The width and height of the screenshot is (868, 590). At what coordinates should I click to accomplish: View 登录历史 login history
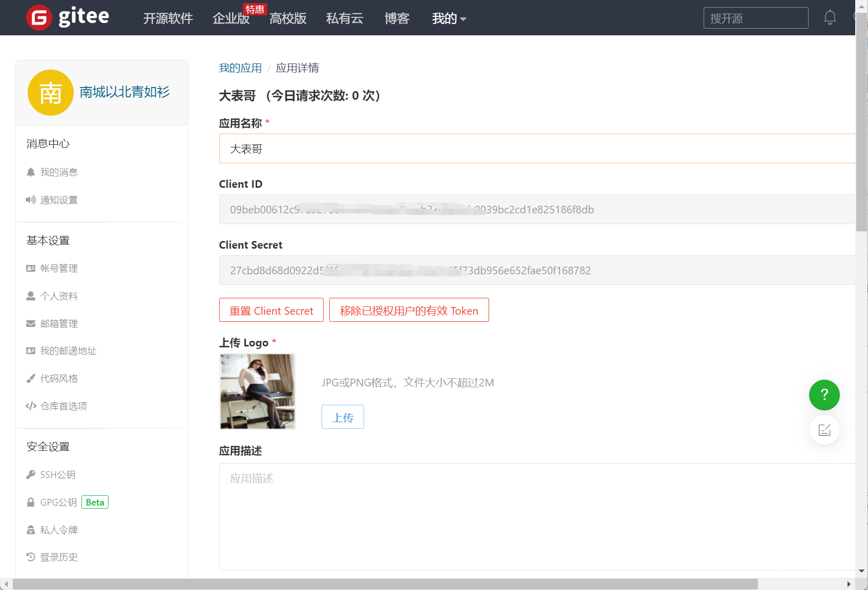pyautogui.click(x=59, y=557)
